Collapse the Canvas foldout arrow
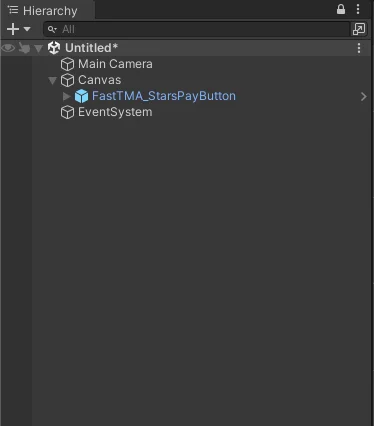The height and width of the screenshot is (426, 374). tap(52, 80)
